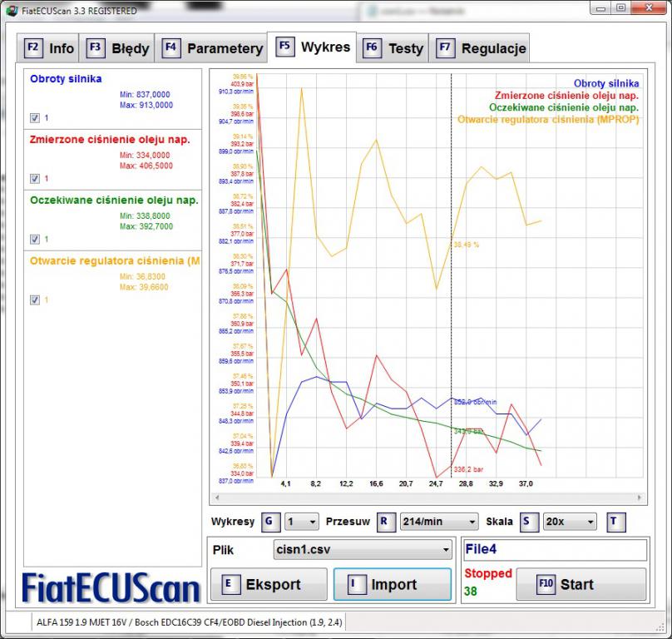The width and height of the screenshot is (672, 639).
Task: Open the Parametery tab
Action: (x=212, y=48)
